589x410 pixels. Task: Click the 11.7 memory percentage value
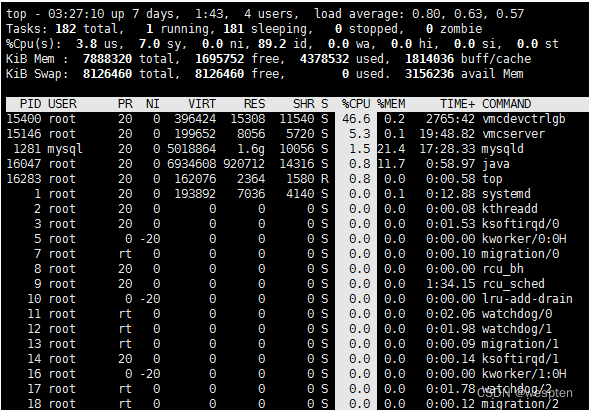[391, 164]
